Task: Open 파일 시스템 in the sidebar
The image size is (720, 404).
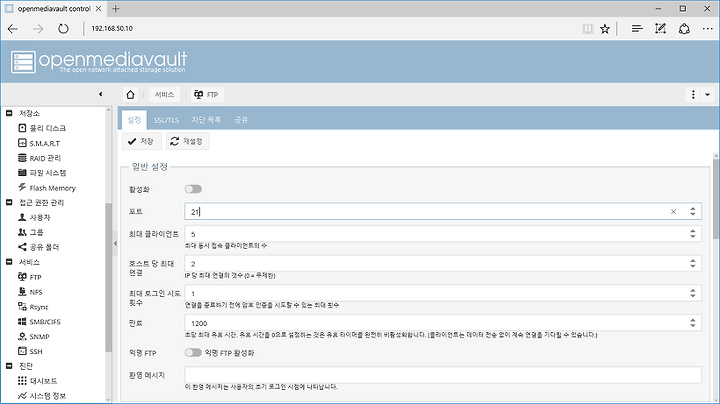Action: click(42, 173)
